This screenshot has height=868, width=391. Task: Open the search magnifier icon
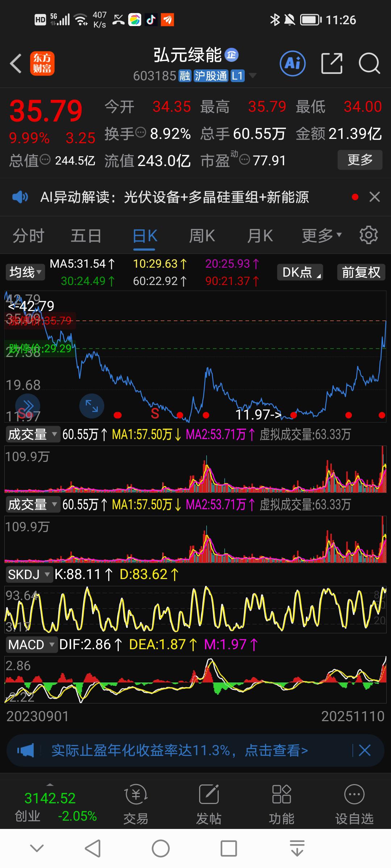pyautogui.click(x=369, y=64)
